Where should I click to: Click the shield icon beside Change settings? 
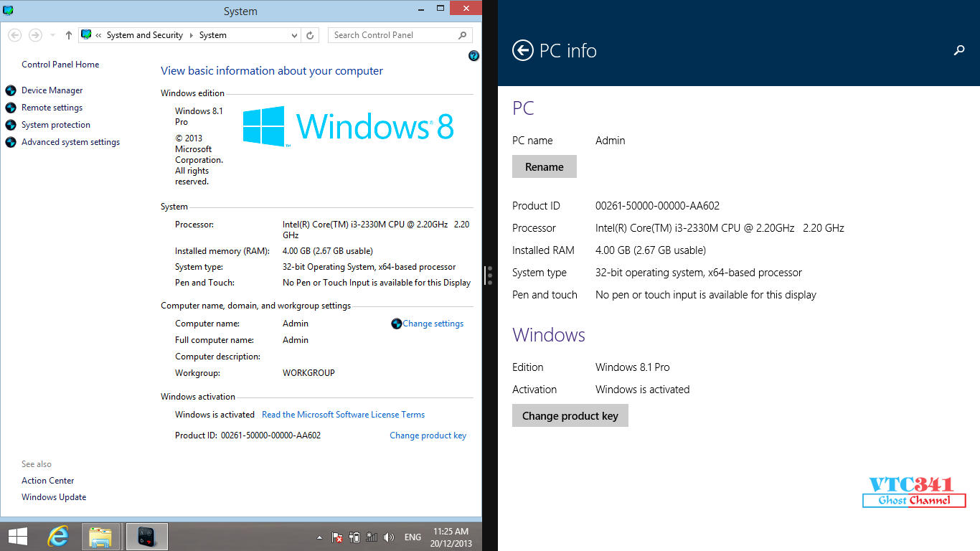click(397, 324)
